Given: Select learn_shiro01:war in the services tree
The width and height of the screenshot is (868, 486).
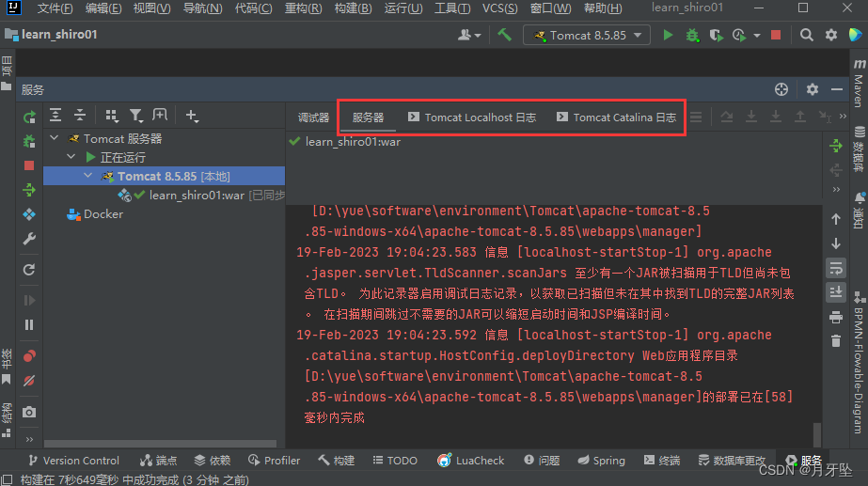Looking at the screenshot, I should click(197, 195).
